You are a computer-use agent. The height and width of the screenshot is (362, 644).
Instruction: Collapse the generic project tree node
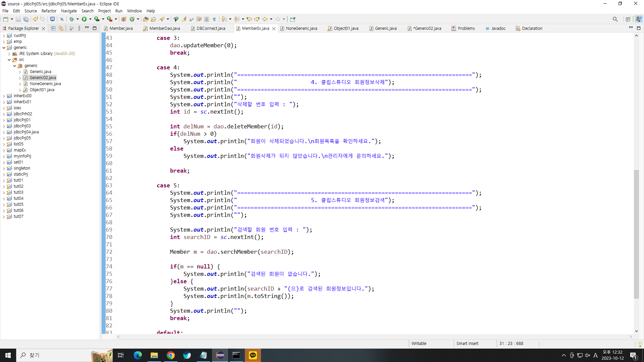point(4,48)
